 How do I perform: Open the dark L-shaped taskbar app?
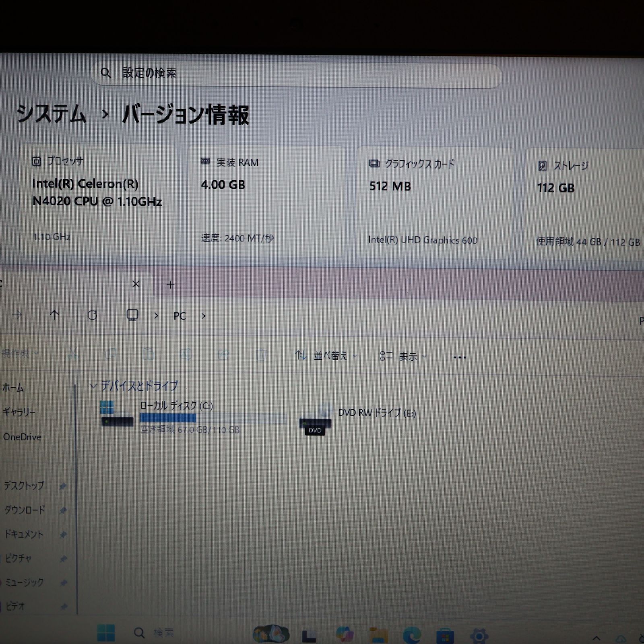point(309,635)
